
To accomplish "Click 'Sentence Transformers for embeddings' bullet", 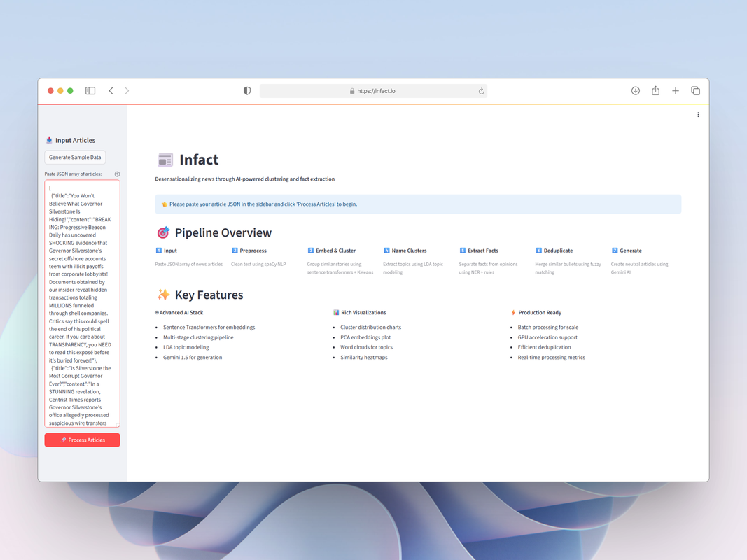I will click(x=209, y=327).
